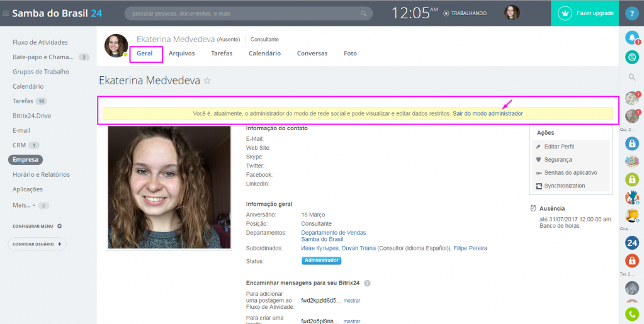
Task: Click the Administrador status badge
Action: pyautogui.click(x=322, y=260)
